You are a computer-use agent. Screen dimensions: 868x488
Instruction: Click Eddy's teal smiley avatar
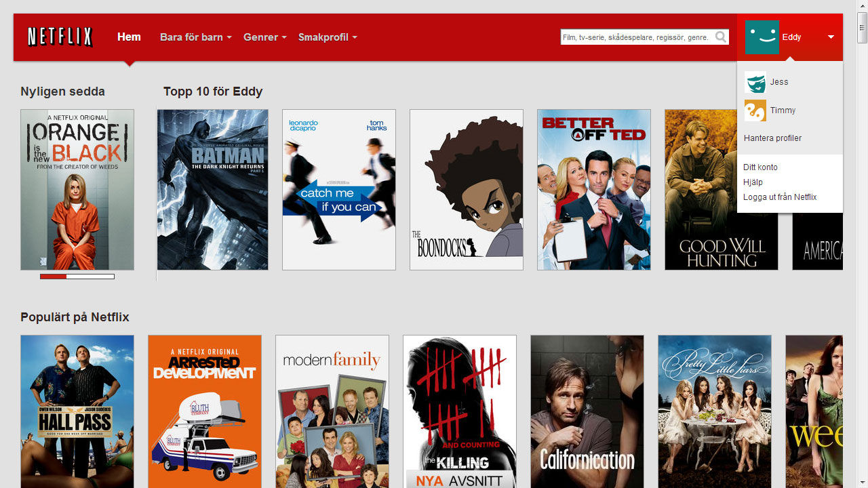pyautogui.click(x=762, y=37)
